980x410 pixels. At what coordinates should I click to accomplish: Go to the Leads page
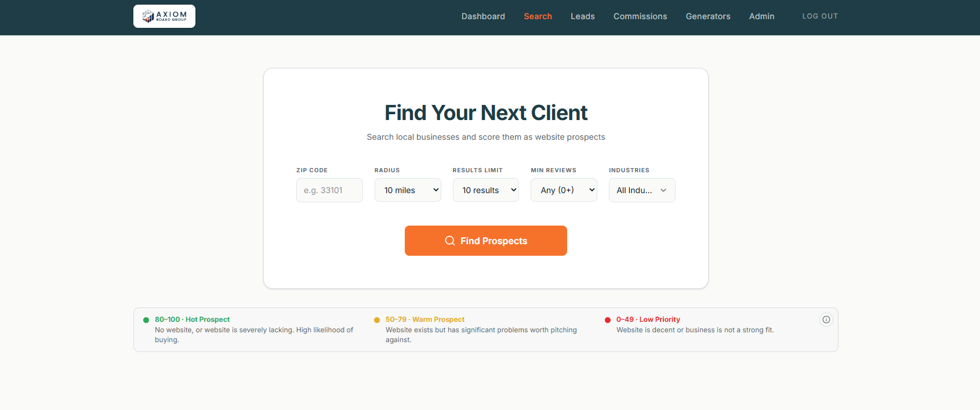[583, 16]
